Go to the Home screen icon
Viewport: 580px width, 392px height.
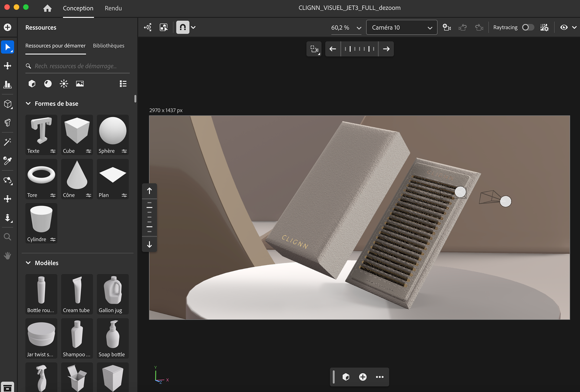pyautogui.click(x=47, y=8)
